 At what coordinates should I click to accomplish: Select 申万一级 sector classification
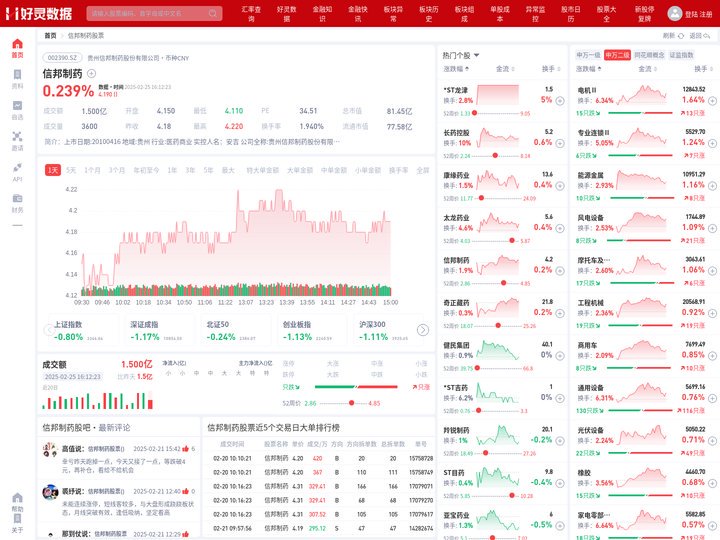pyautogui.click(x=588, y=55)
